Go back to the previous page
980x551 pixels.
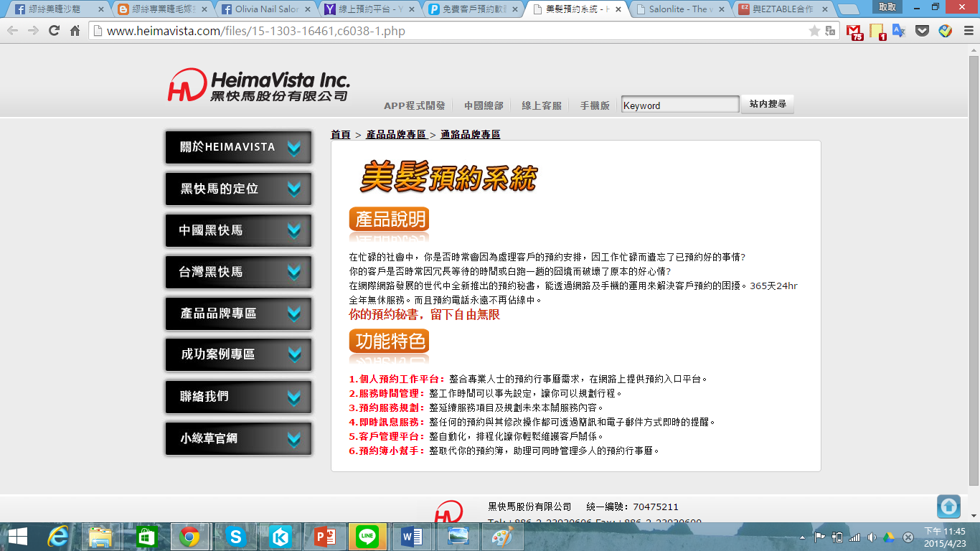[x=12, y=31]
